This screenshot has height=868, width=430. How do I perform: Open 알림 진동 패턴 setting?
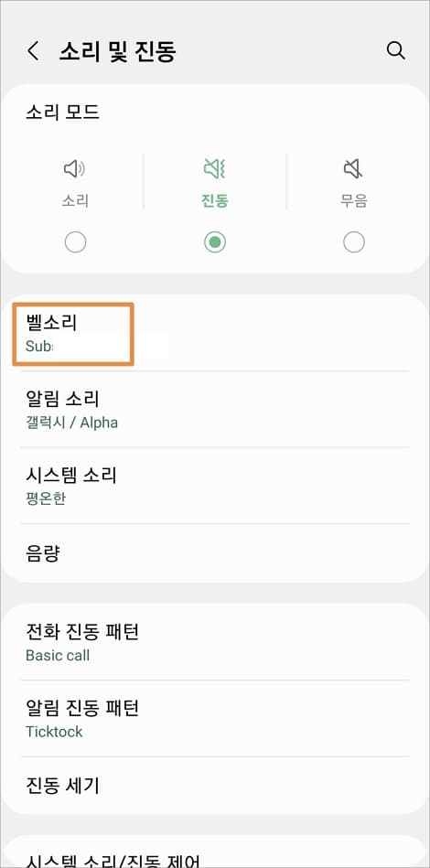tap(215, 719)
